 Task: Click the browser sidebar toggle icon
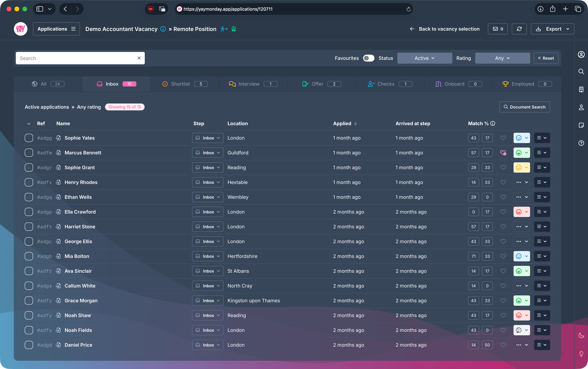(40, 9)
